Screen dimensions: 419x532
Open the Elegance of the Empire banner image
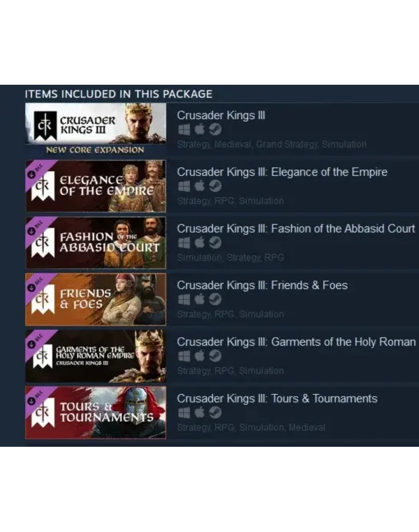click(x=96, y=186)
